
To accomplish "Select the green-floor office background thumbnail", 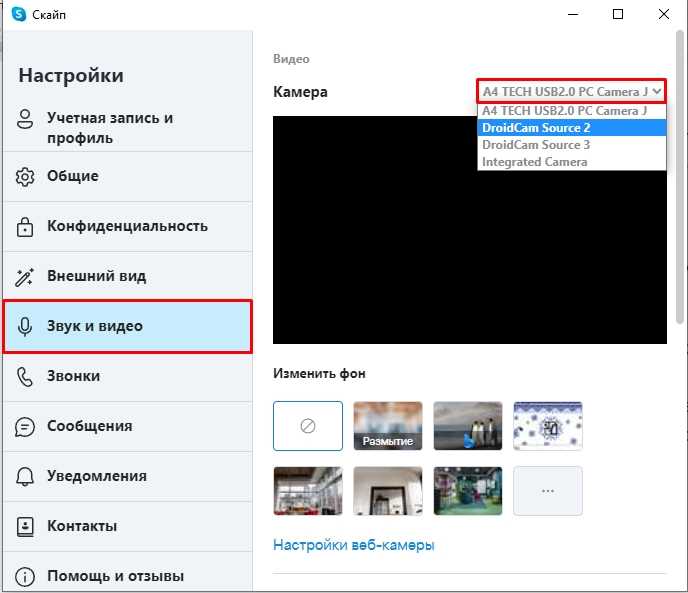I will [x=468, y=491].
